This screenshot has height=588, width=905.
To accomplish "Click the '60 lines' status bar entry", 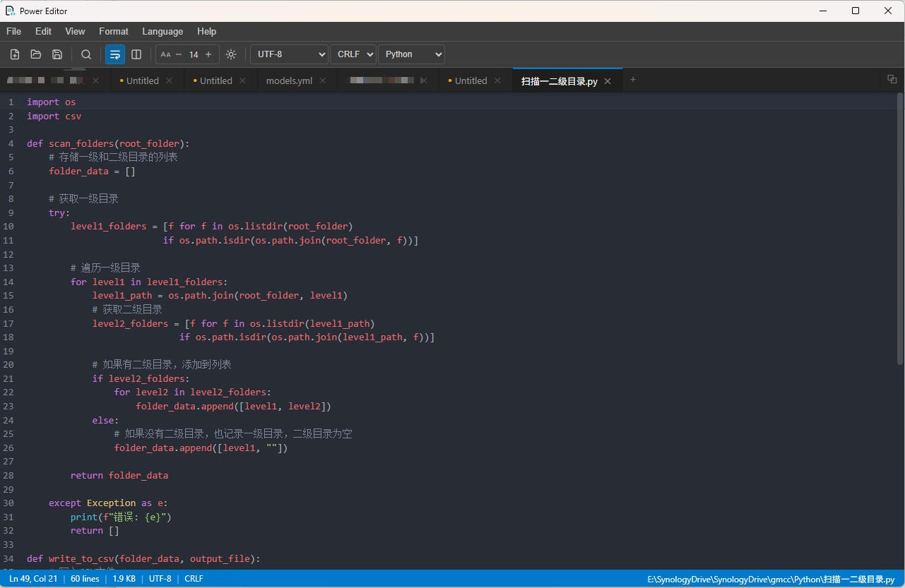I will point(85,579).
